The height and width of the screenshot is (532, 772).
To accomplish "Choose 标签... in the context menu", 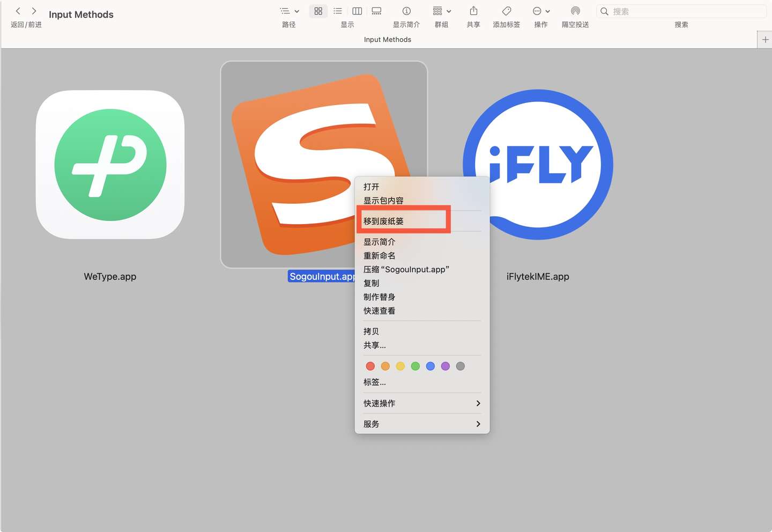I will pyautogui.click(x=422, y=382).
